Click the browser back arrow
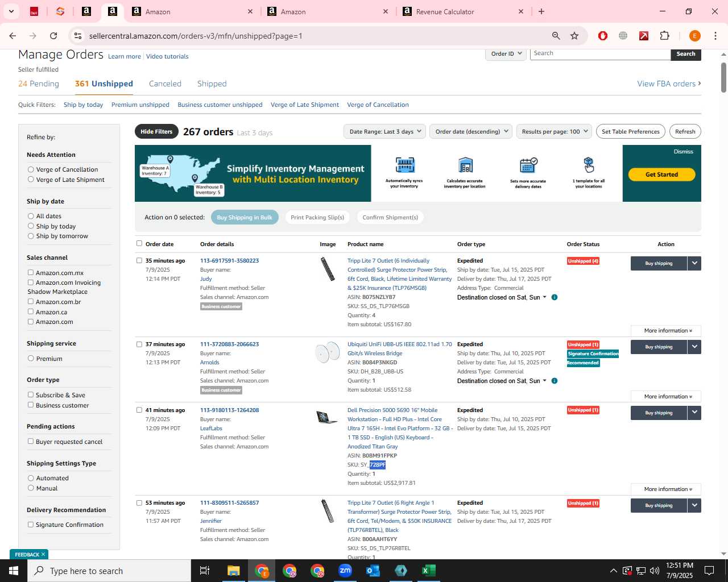The width and height of the screenshot is (728, 582). 13,36
